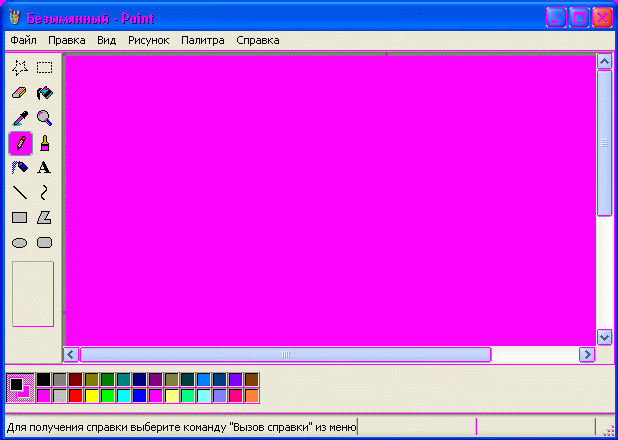Image resolution: width=618 pixels, height=440 pixels.
Task: Select the Free-Form Select star-shaped tool
Action: [x=20, y=68]
